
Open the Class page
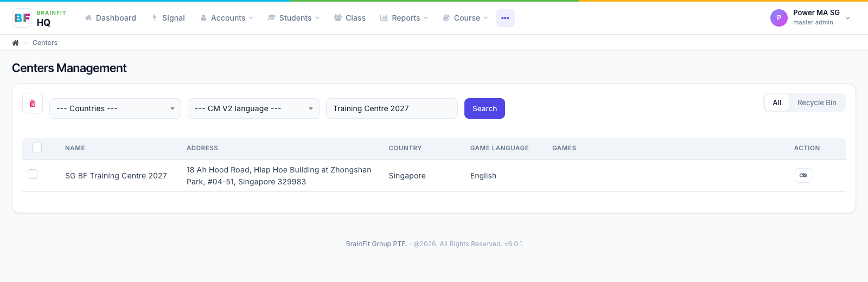pos(350,18)
